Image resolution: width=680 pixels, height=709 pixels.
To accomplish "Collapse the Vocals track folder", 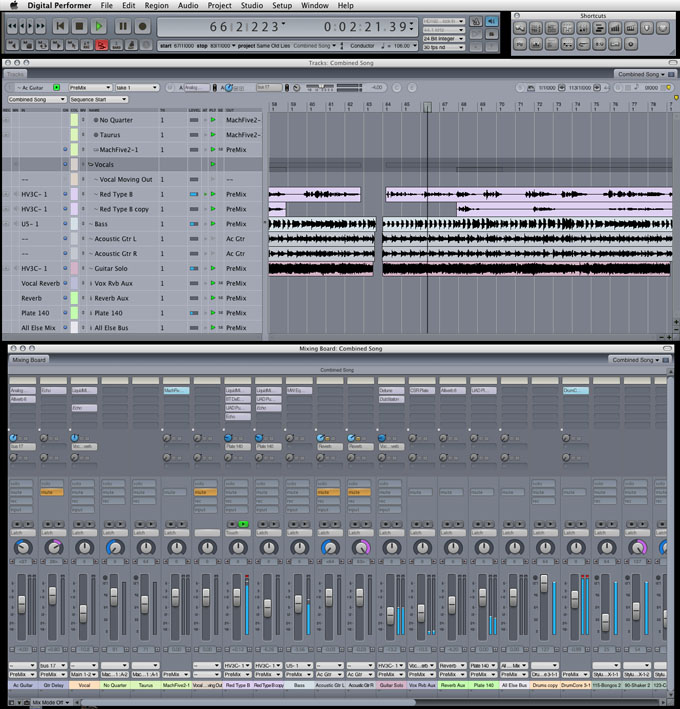I will click(x=90, y=165).
